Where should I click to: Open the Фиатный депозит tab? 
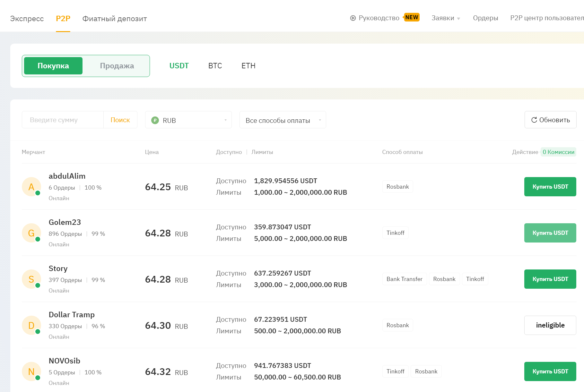(115, 19)
